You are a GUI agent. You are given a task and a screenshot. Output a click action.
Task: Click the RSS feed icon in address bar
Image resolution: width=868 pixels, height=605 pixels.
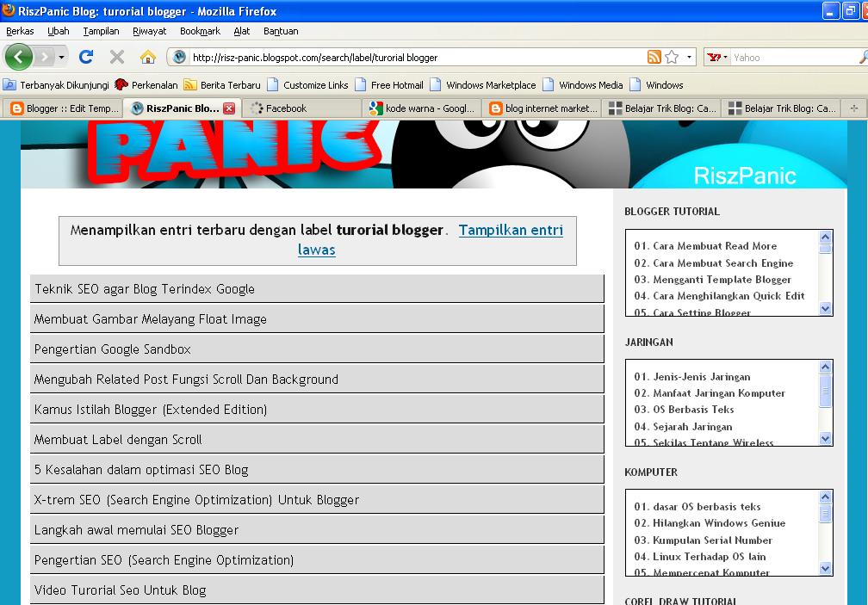(x=654, y=57)
